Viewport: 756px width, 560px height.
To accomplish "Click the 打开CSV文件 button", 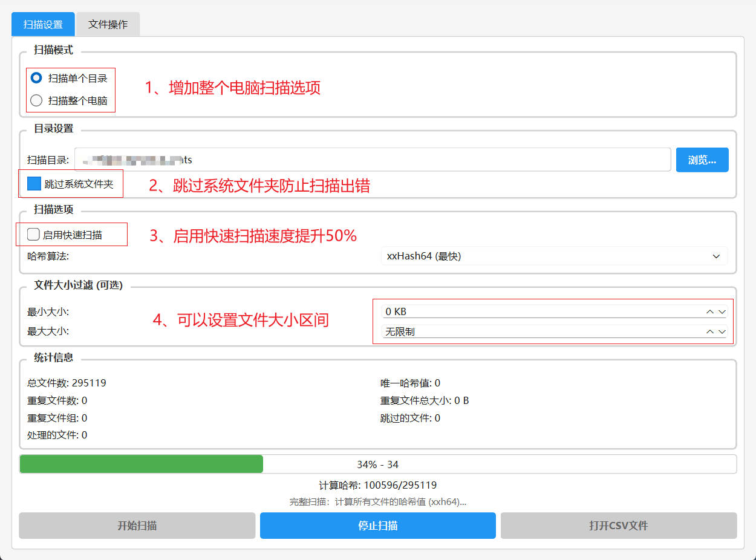I will click(x=618, y=526).
